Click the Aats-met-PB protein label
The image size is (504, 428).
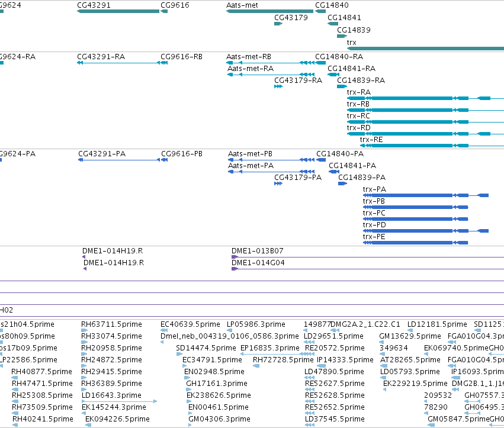coord(250,154)
